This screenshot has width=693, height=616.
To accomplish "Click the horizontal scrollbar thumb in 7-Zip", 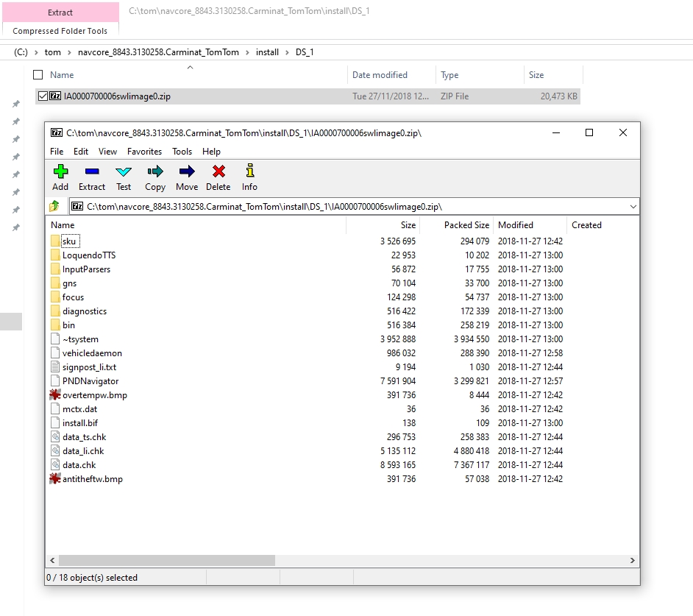I will tap(167, 560).
